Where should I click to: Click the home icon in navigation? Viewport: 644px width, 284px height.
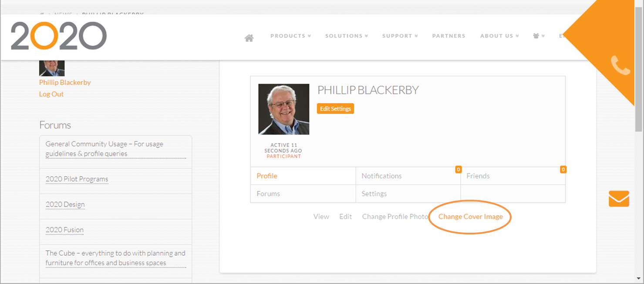coord(249,38)
